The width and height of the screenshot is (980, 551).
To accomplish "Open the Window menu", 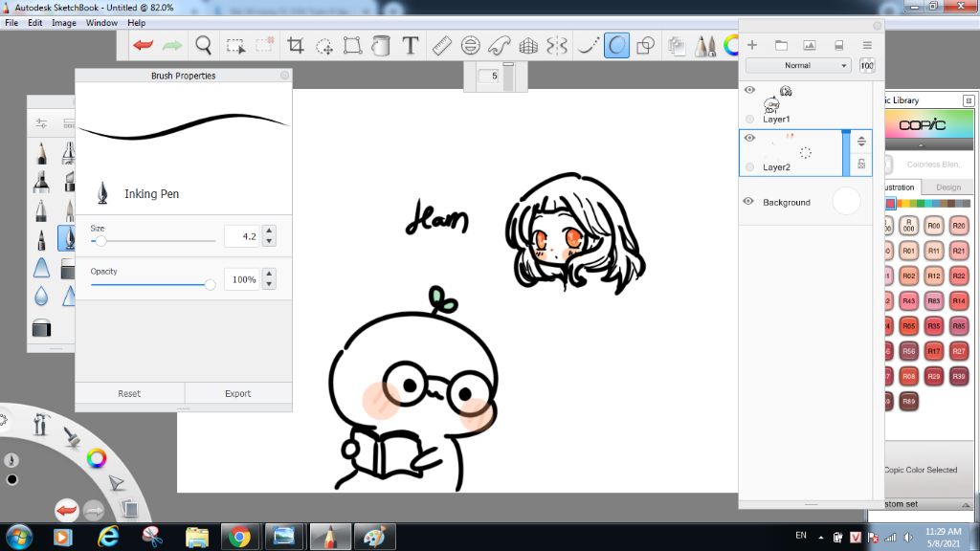I will (101, 23).
